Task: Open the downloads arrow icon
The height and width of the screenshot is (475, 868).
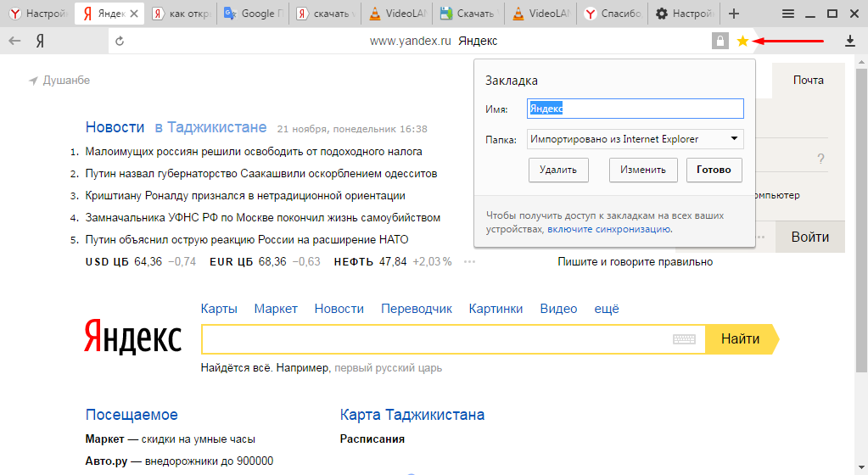Action: click(x=850, y=41)
